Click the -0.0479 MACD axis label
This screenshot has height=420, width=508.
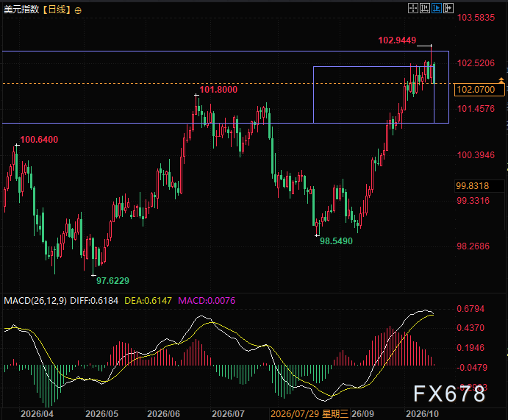[x=472, y=368]
